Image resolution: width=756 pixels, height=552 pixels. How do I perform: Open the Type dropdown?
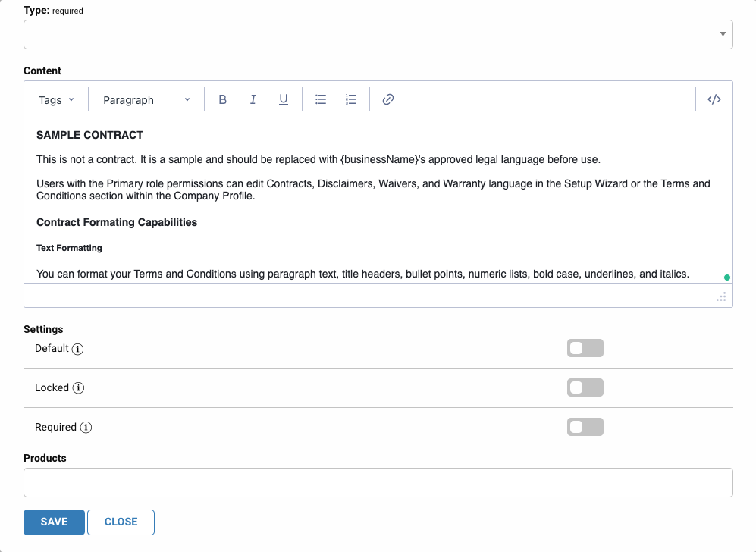coord(378,34)
